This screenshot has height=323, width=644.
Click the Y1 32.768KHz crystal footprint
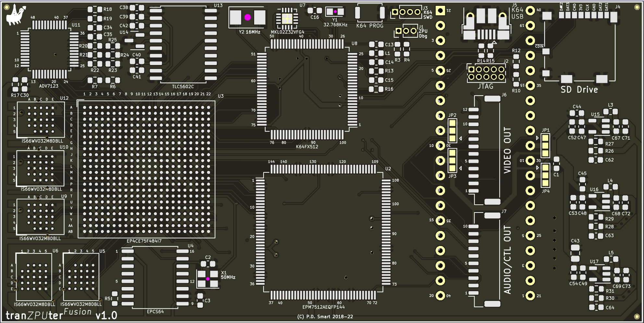pyautogui.click(x=335, y=12)
